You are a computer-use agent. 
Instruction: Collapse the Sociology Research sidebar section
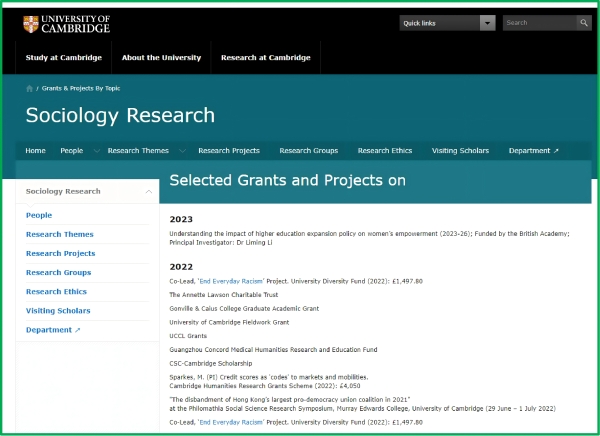pos(149,191)
